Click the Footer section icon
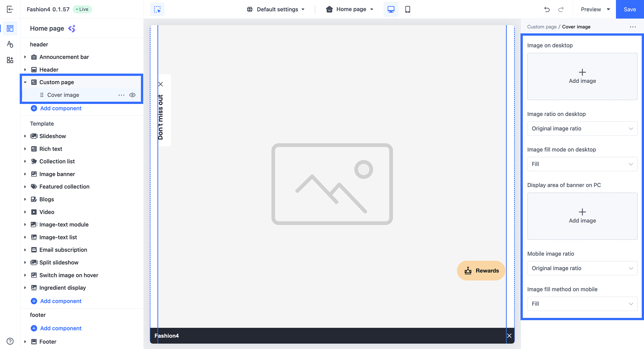 coord(34,341)
